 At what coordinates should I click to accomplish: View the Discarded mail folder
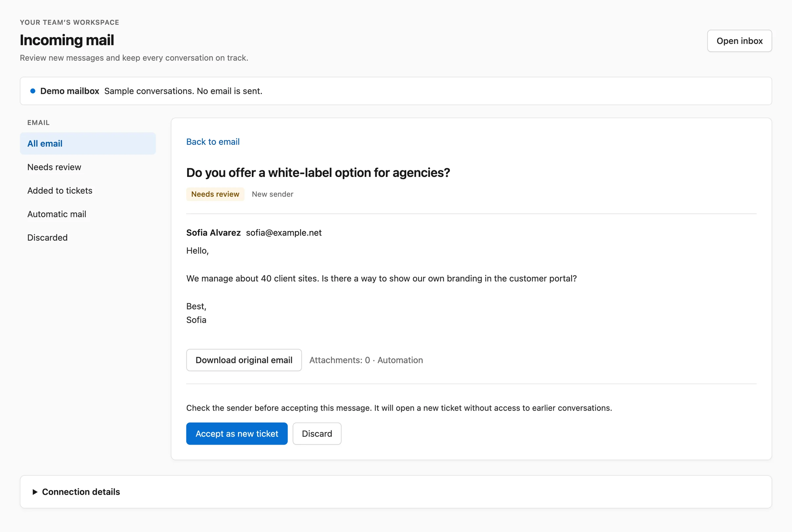pos(87,238)
